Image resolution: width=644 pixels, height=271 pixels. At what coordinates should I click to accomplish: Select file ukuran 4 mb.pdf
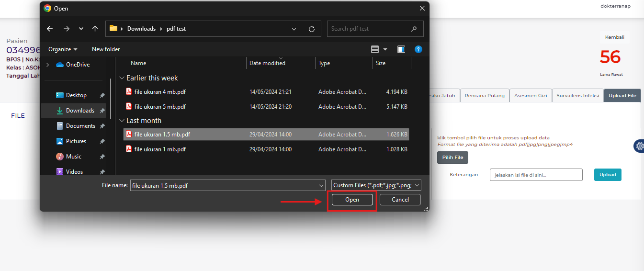click(x=160, y=92)
